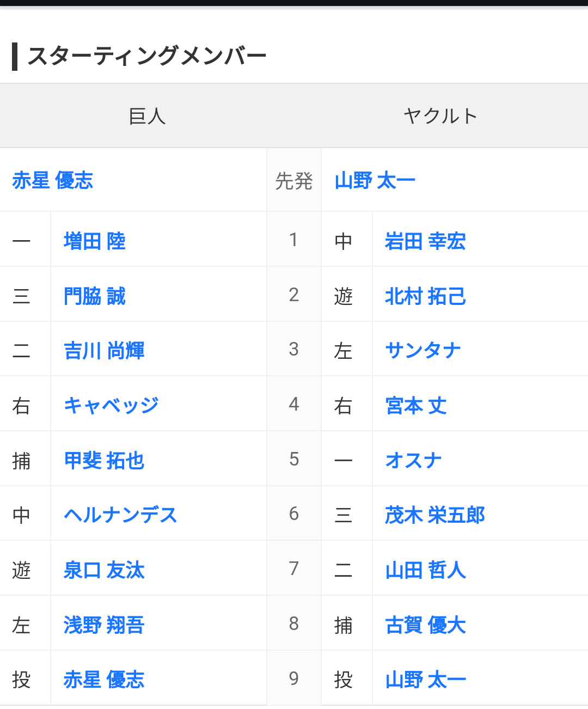This screenshot has height=709, width=588.
Task: Open player 増田 陸 profile
Action: pos(95,241)
